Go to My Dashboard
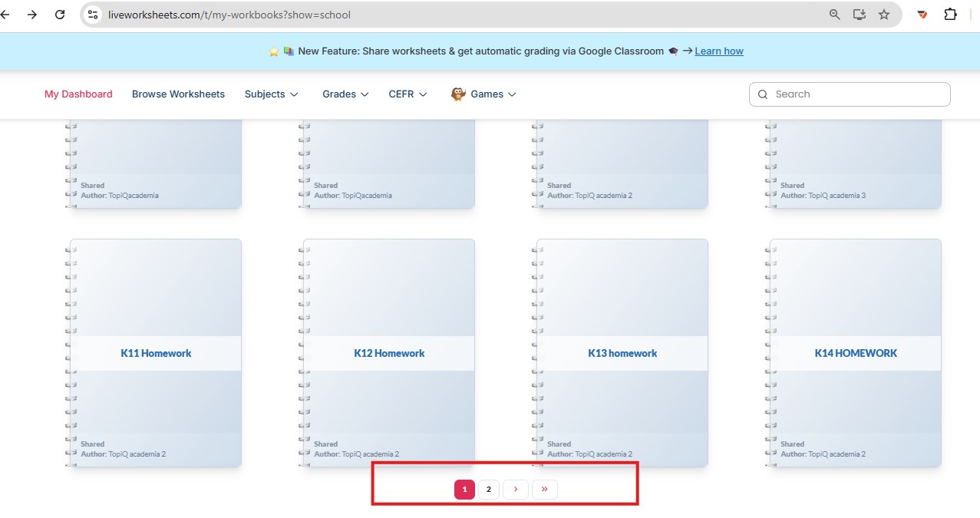The image size is (980, 518). point(78,94)
